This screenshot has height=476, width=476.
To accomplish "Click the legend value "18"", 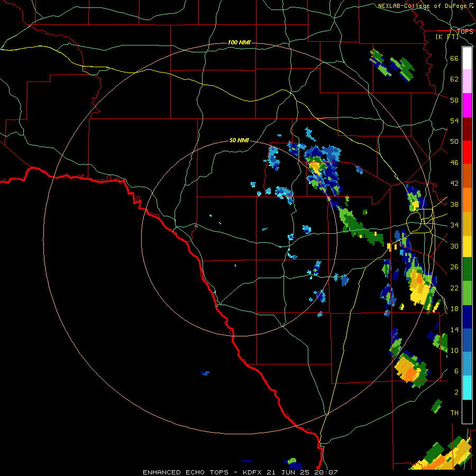I will 454,309.
